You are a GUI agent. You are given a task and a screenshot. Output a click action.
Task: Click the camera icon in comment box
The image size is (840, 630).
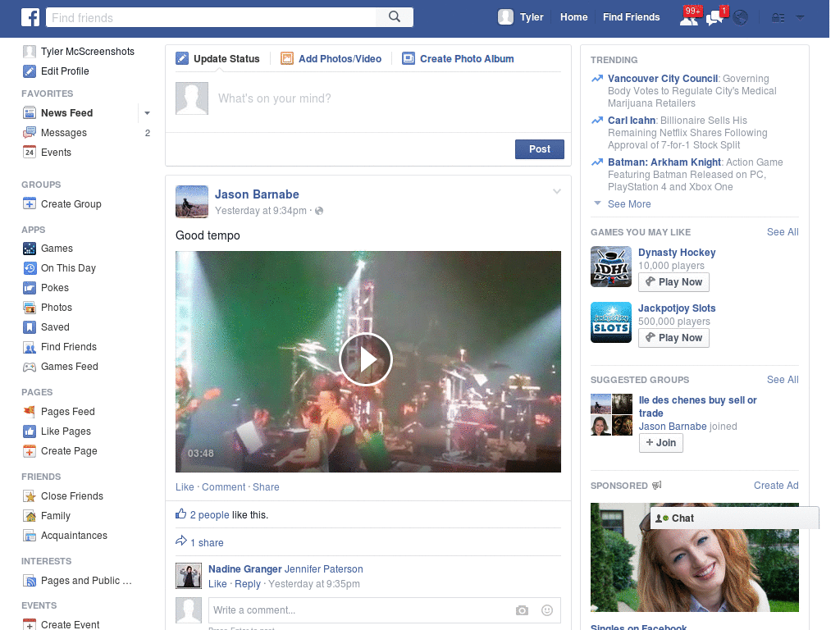click(x=522, y=610)
